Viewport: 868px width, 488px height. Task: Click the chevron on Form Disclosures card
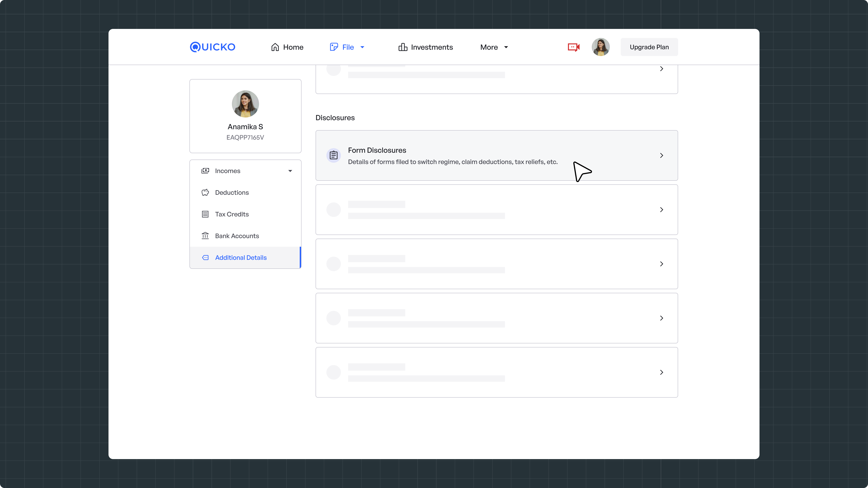pyautogui.click(x=661, y=156)
